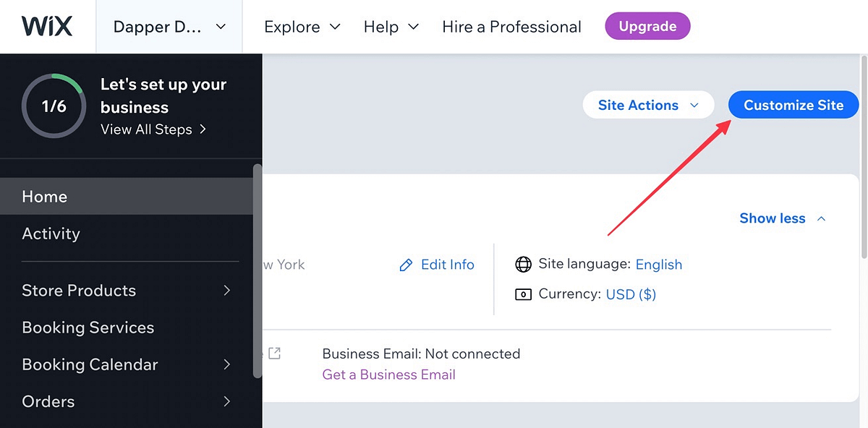Open the Site Actions dropdown
Viewport: 868px width, 428px height.
(648, 104)
